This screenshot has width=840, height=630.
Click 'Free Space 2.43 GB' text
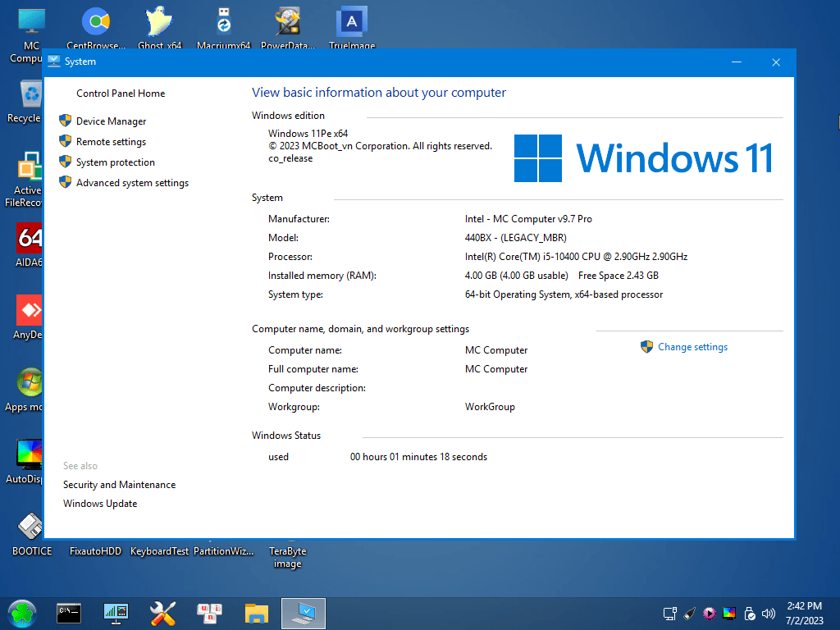pos(619,276)
